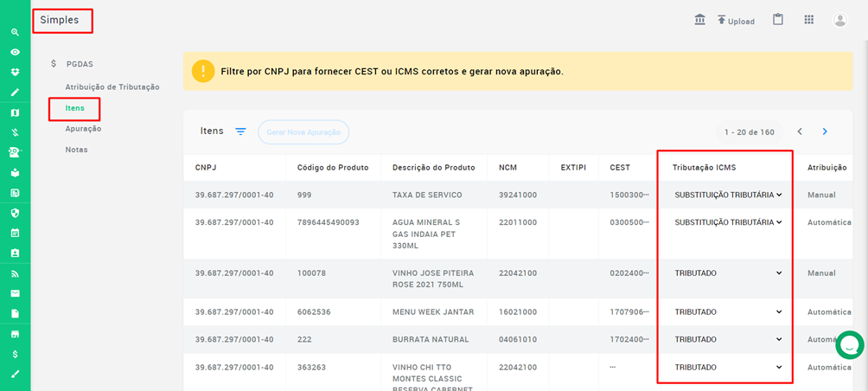Screen dimensions: 868x391
Task: Click the crossed-out dollar icon in sidebar
Action: click(x=15, y=132)
